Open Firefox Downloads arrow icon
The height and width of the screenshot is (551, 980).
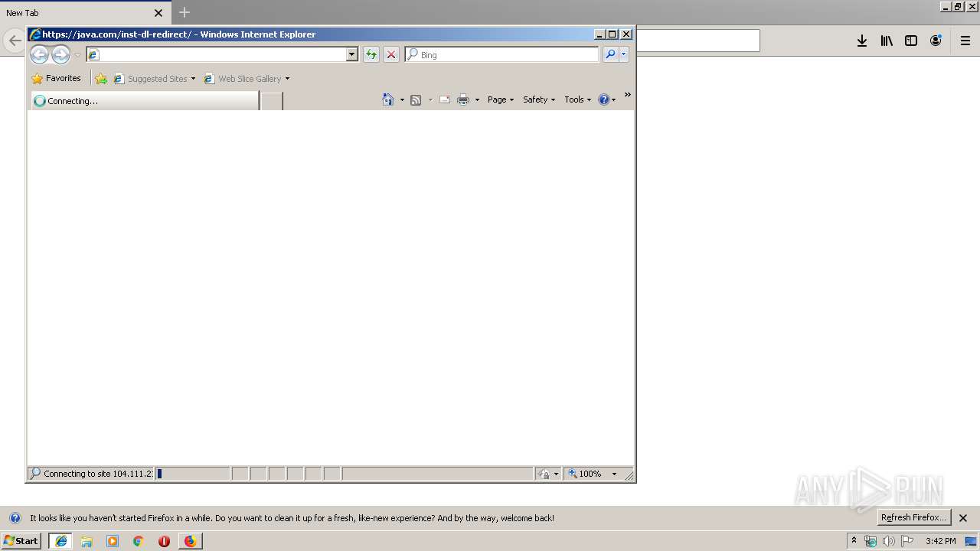(x=862, y=41)
